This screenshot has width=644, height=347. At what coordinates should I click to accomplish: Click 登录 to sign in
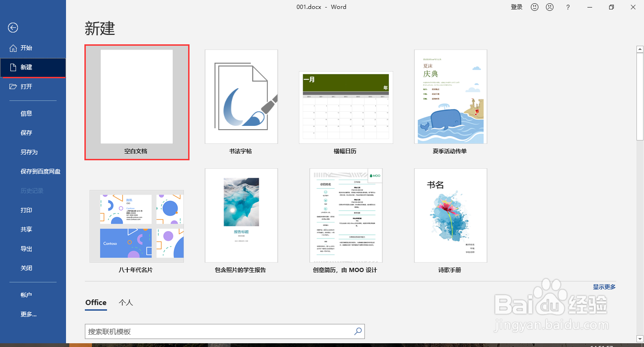pos(516,7)
